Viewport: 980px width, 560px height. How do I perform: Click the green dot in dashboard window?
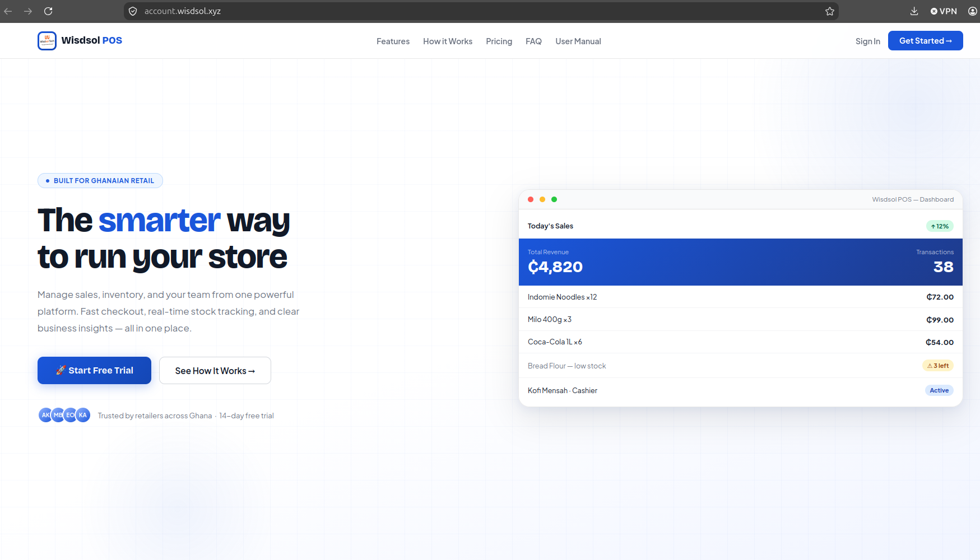(x=554, y=199)
